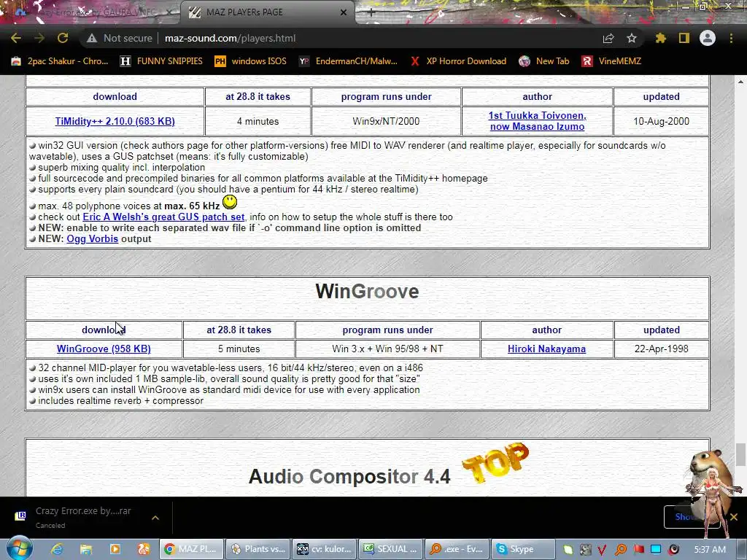This screenshot has width=747, height=560.
Task: Visit author link 1st Tuukka Toivonen, now Masanao Izumo
Action: click(x=538, y=121)
